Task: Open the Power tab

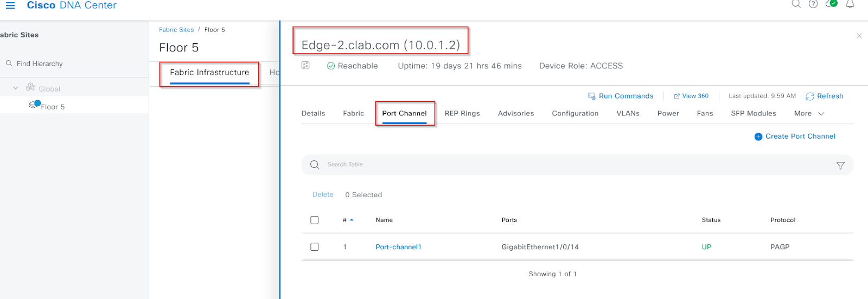Action: 668,113
